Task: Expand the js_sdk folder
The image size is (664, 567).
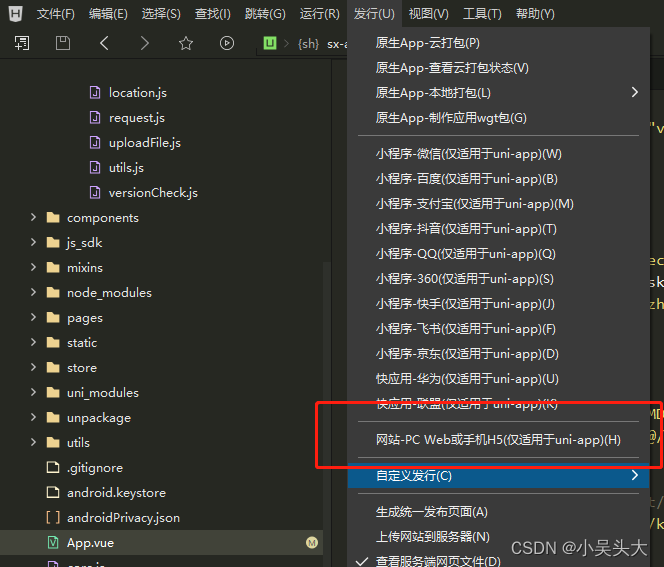Action: click(x=33, y=242)
